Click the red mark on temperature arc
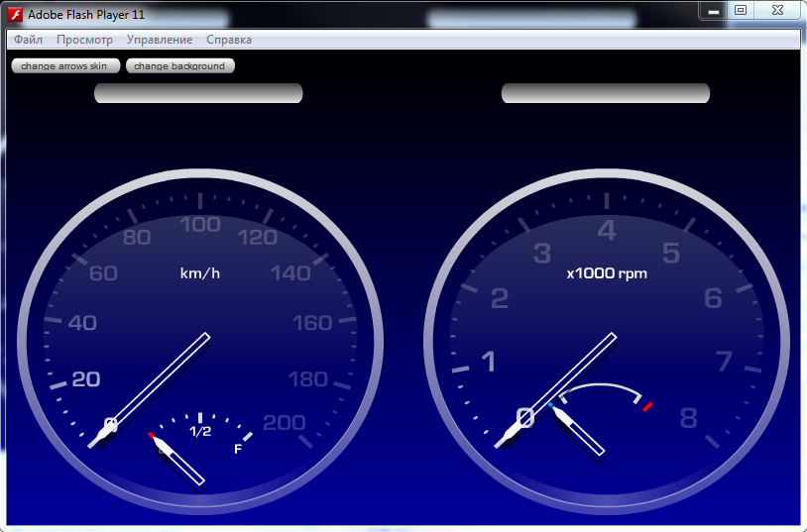 point(647,406)
